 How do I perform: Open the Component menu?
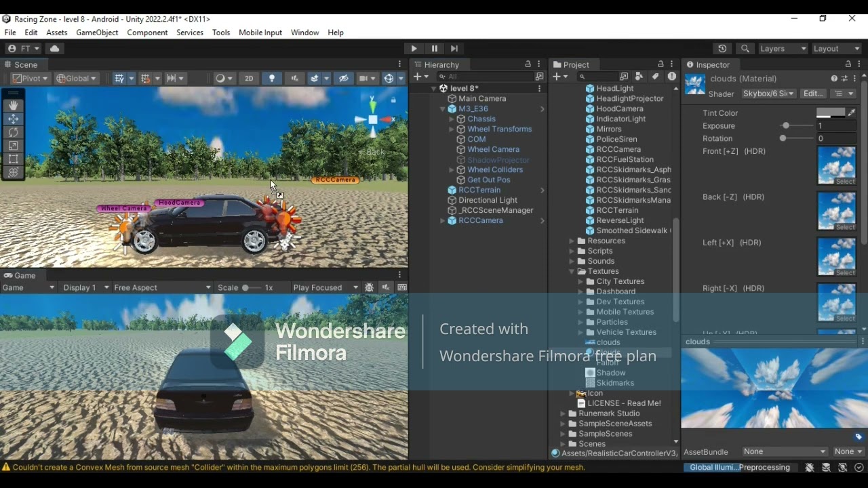coord(147,33)
